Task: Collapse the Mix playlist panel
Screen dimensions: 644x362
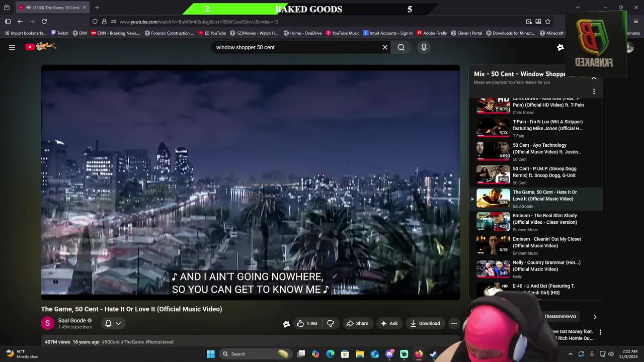Action: 594,78
